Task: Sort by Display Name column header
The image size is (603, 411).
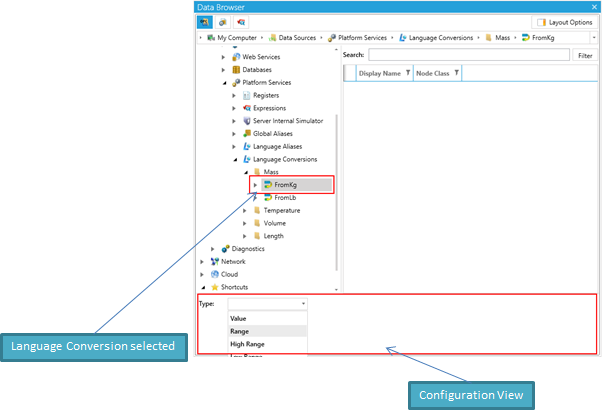Action: pyautogui.click(x=380, y=73)
